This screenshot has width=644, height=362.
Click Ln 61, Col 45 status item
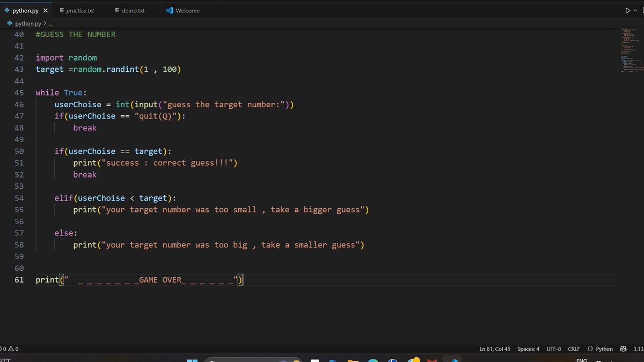pyautogui.click(x=495, y=349)
